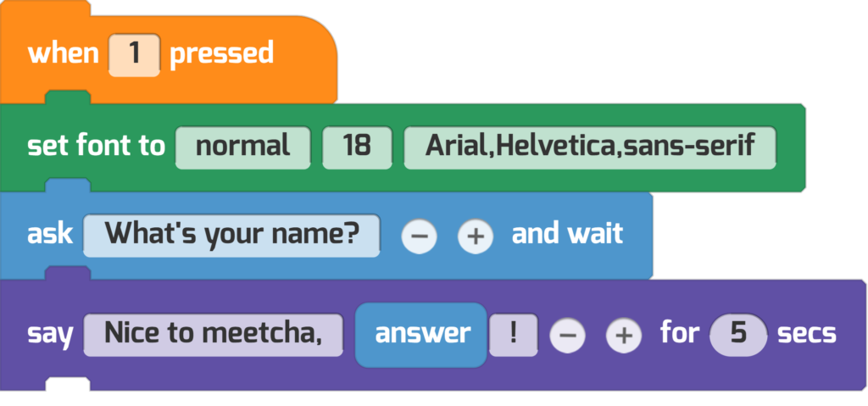This screenshot has width=868, height=406.
Task: Remove input with say block minus icon
Action: (567, 335)
